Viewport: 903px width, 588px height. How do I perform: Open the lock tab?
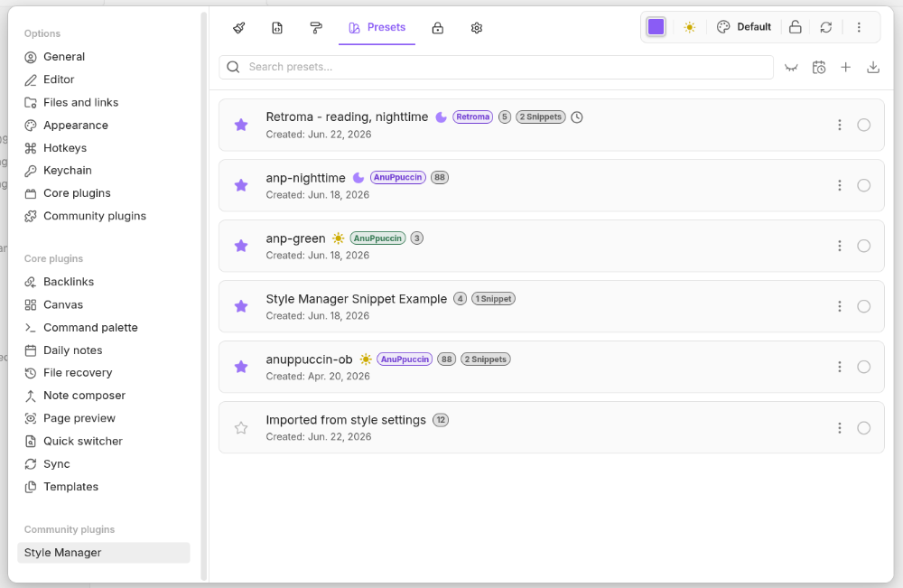[438, 28]
